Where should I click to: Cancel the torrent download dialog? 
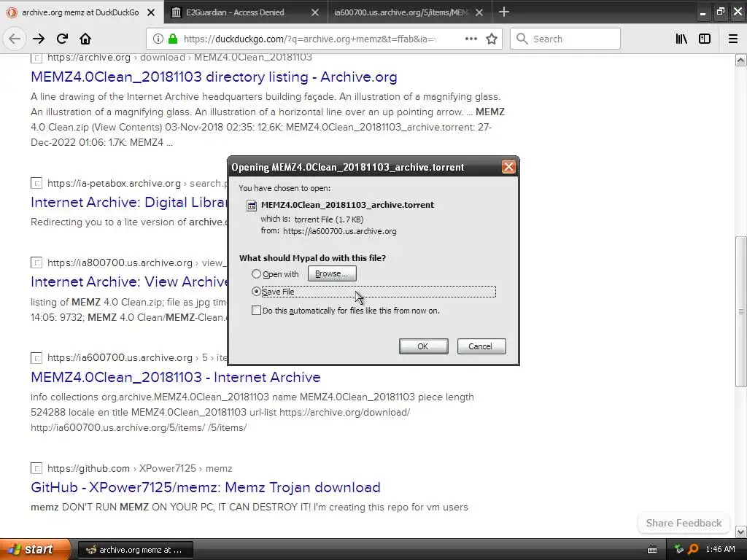(x=481, y=346)
